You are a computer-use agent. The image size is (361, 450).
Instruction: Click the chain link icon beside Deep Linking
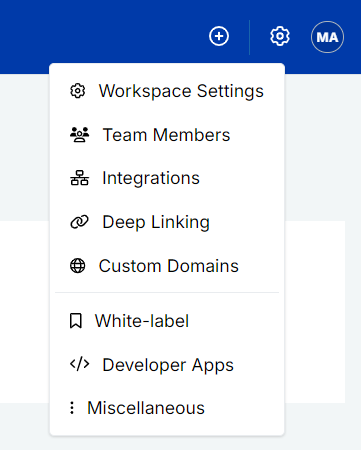[80, 222]
